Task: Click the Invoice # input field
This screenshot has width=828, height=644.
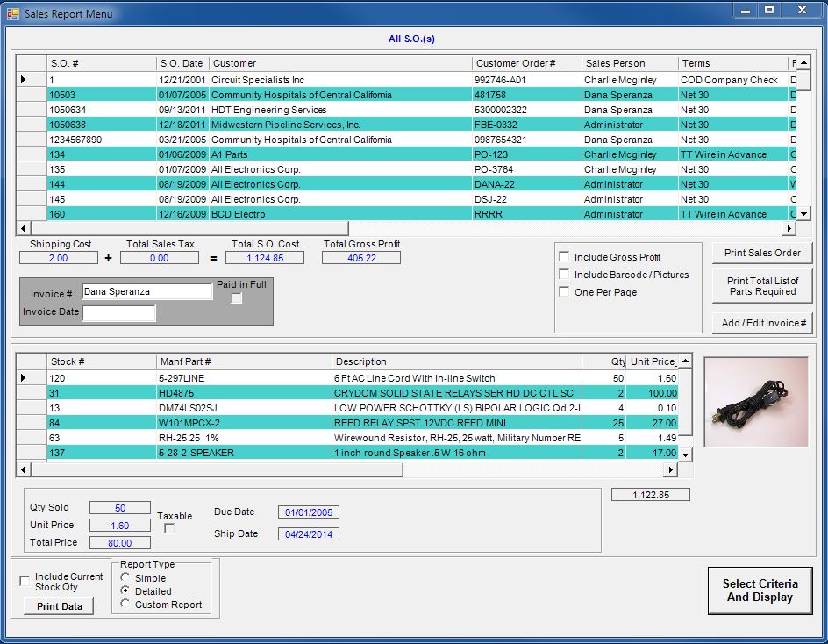Action: [x=147, y=291]
